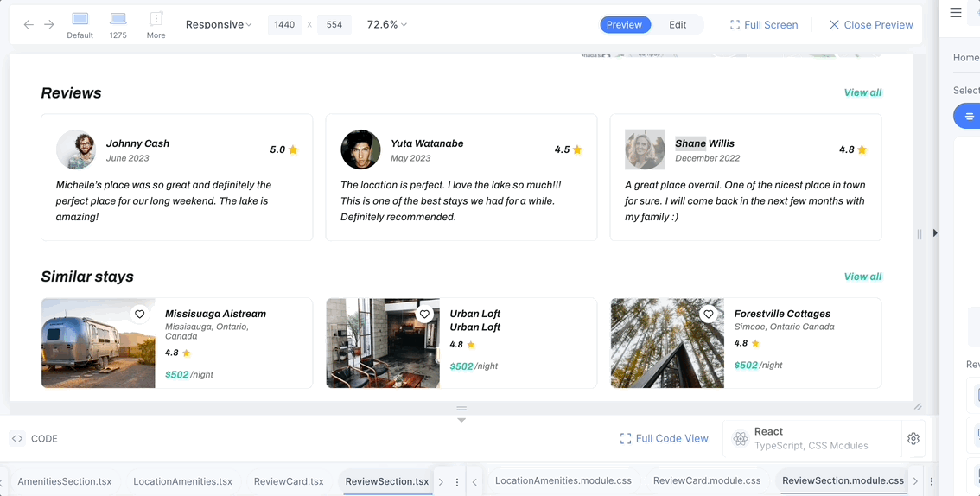Switch to Preview mode
The image size is (980, 496).
pyautogui.click(x=624, y=24)
